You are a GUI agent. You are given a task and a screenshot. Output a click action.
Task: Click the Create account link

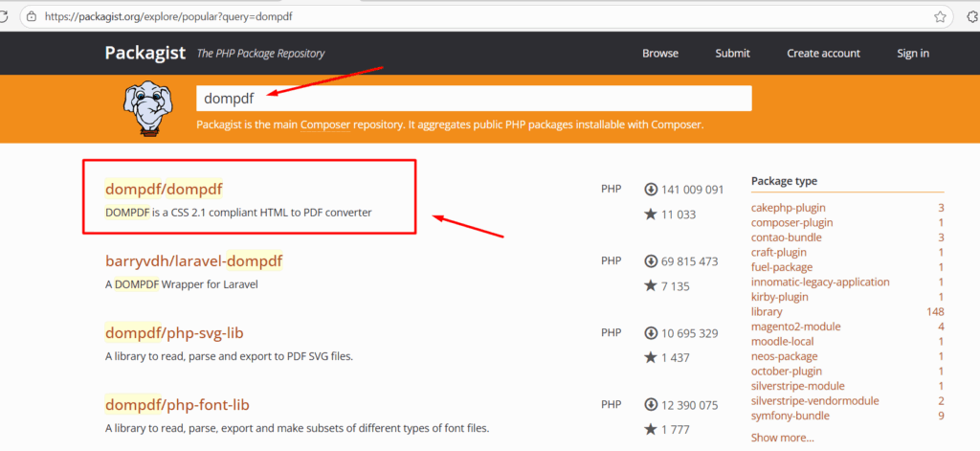click(823, 54)
